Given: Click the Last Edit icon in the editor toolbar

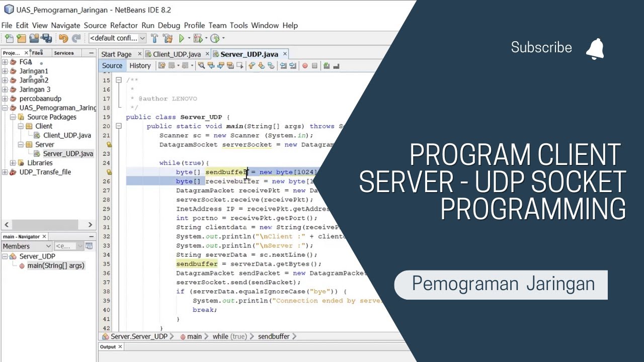Looking at the screenshot, I should point(162,65).
